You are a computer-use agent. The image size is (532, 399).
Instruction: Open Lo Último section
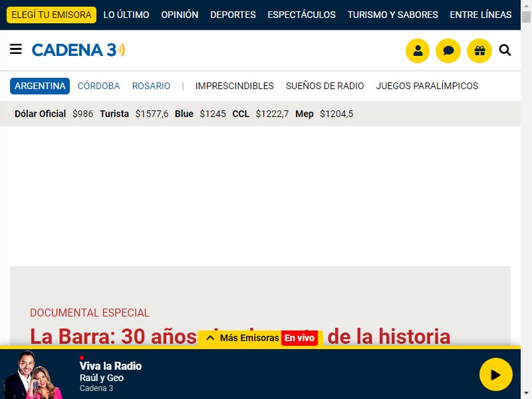point(126,15)
